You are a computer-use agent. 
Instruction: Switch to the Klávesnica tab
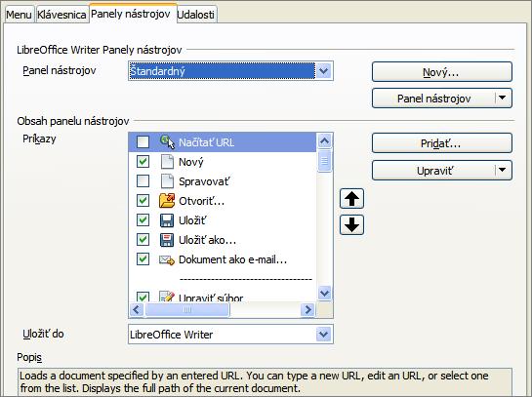(61, 15)
